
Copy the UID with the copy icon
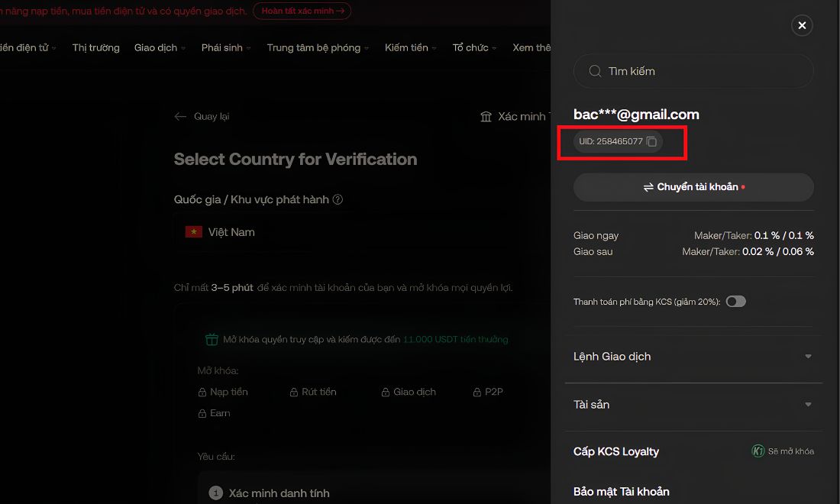(x=651, y=141)
